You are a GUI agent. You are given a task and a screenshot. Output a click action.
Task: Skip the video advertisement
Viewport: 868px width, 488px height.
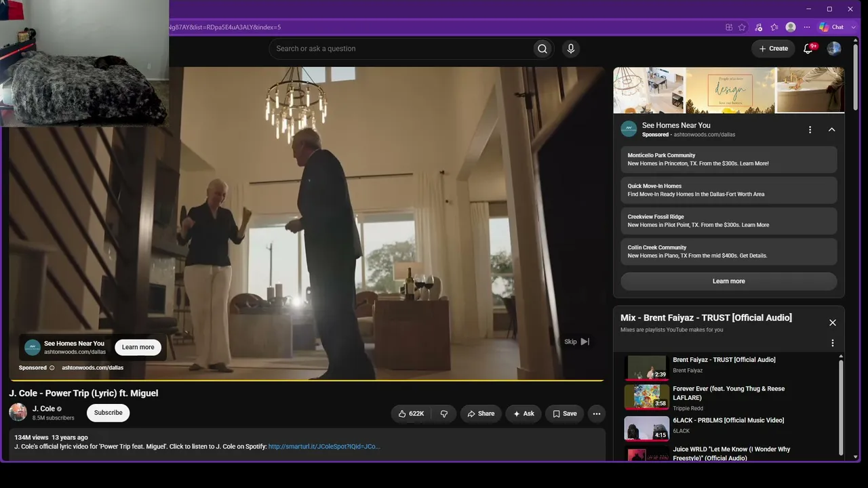coord(577,342)
